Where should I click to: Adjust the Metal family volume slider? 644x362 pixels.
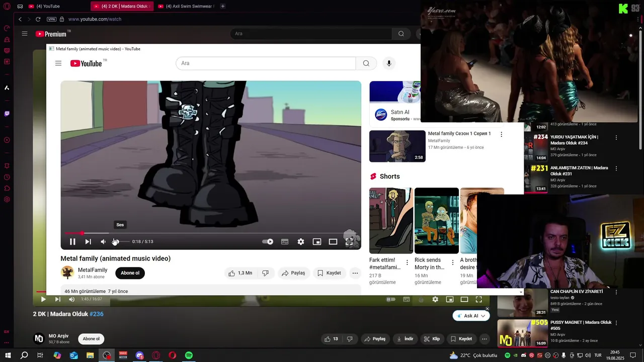(x=121, y=242)
